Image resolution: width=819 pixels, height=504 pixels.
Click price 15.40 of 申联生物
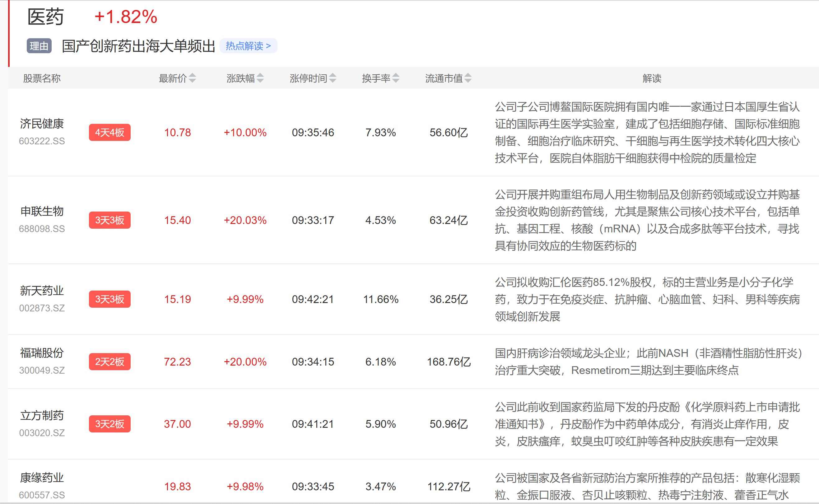coord(177,220)
